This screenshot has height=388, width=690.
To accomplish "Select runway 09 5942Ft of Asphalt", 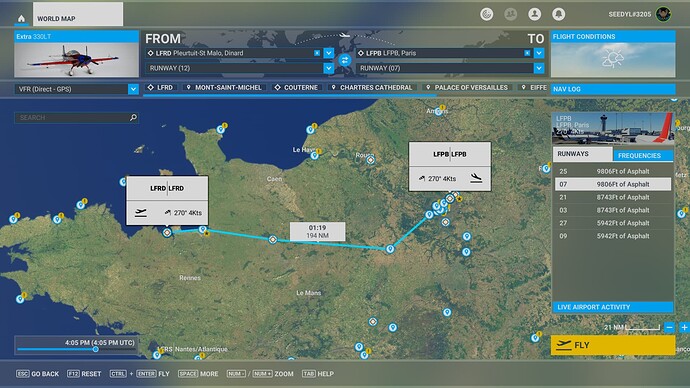I will (x=613, y=236).
